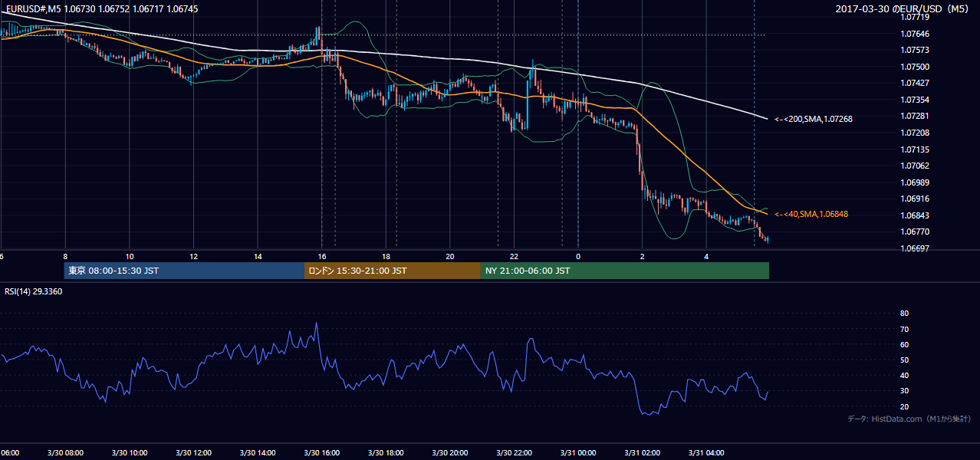Click price axis label 1.07719
The width and height of the screenshot is (980, 460).
[x=916, y=17]
